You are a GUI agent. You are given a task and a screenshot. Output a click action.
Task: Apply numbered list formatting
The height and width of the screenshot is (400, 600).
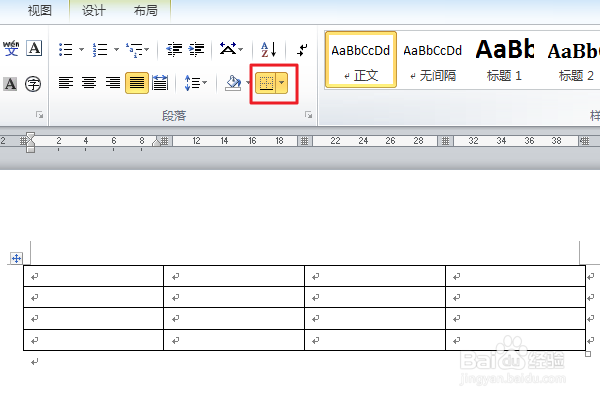click(100, 49)
